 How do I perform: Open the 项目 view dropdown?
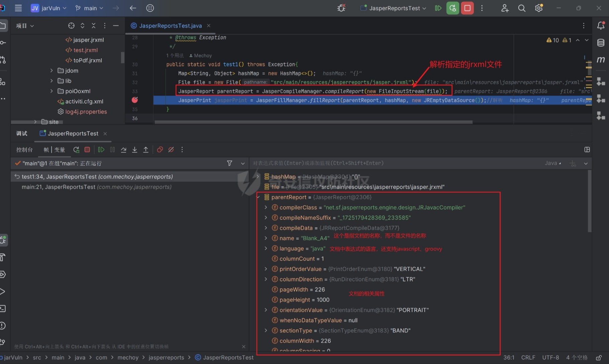(x=25, y=26)
